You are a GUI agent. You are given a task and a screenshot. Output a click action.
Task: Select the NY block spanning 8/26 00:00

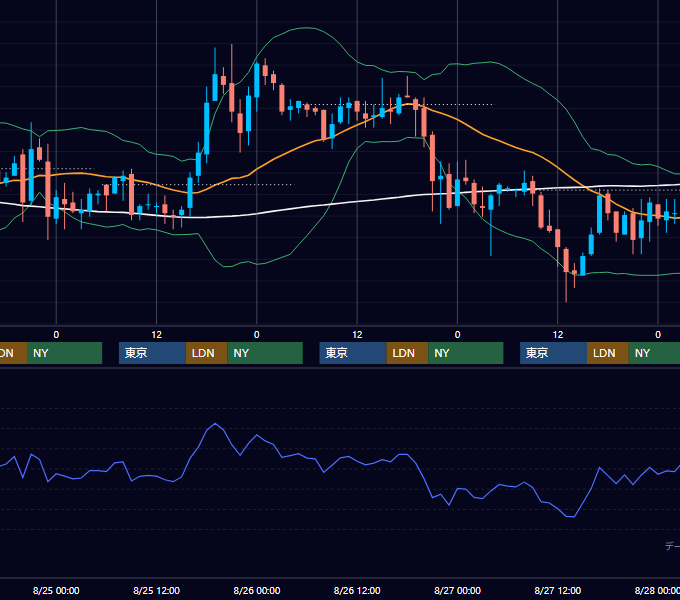265,353
